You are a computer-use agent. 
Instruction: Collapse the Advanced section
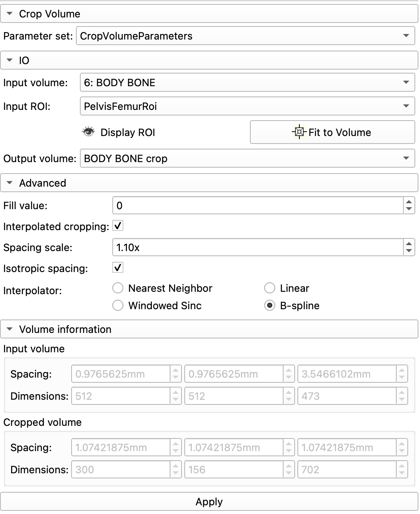209,183
